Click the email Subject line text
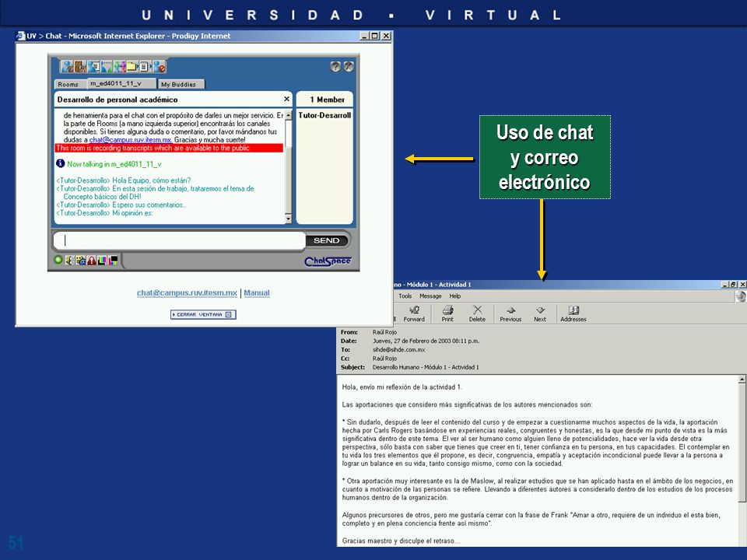The width and height of the screenshot is (747, 560). click(426, 367)
